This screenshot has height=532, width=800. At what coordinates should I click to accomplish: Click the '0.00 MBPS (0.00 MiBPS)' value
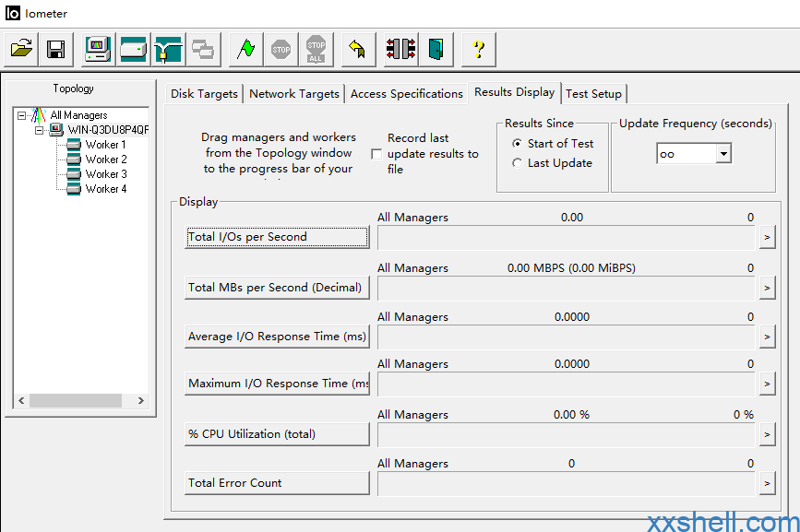[x=571, y=268]
